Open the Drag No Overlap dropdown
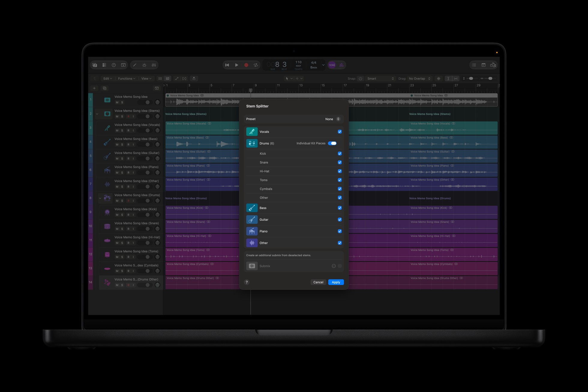Screen dimensions: 588x392 (419, 79)
